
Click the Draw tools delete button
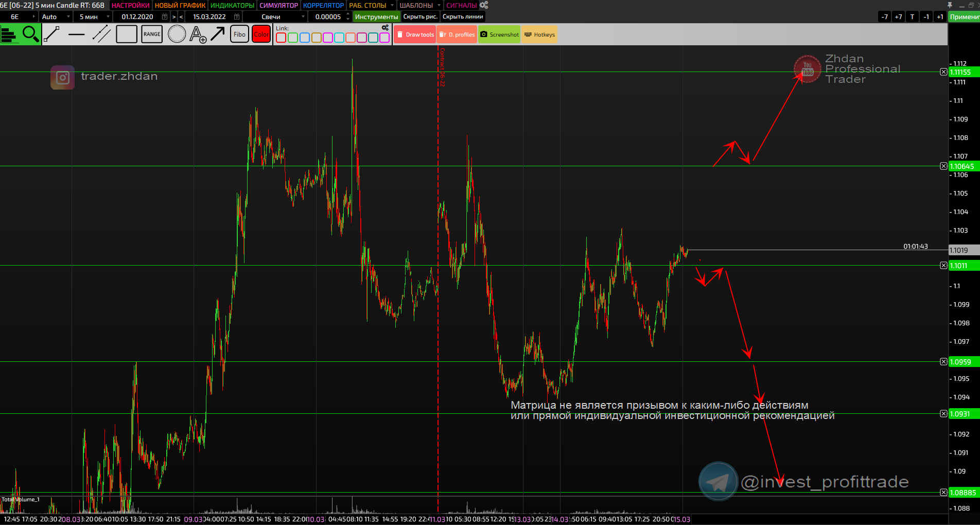pos(415,34)
